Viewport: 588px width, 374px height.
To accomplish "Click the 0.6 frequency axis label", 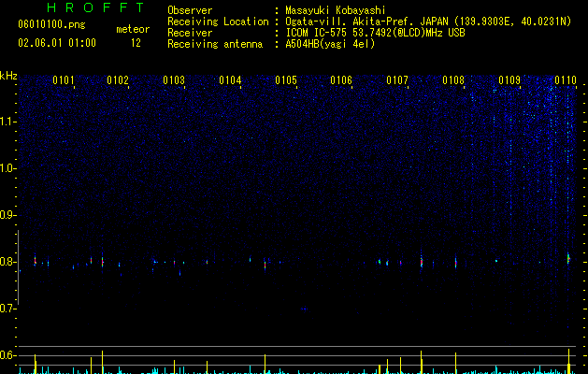I will pyautogui.click(x=8, y=355).
